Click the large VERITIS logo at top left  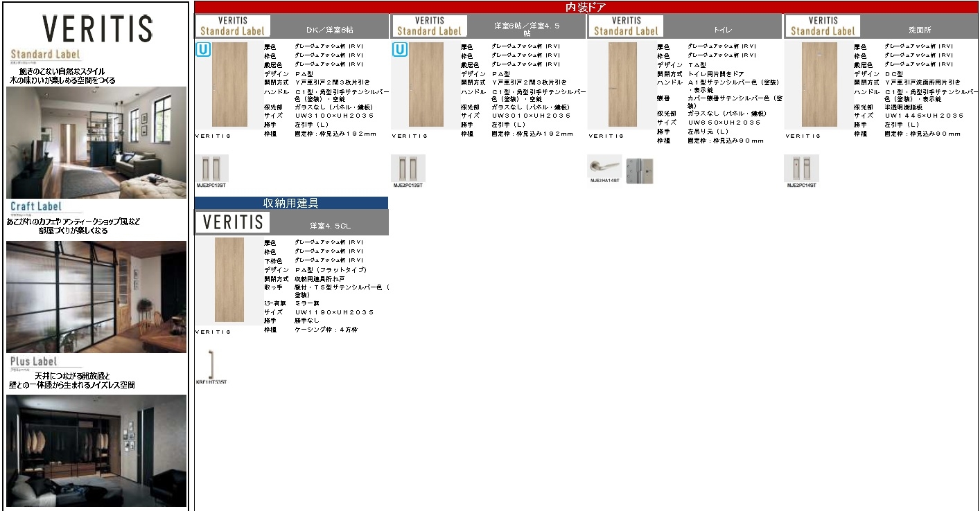pos(97,28)
